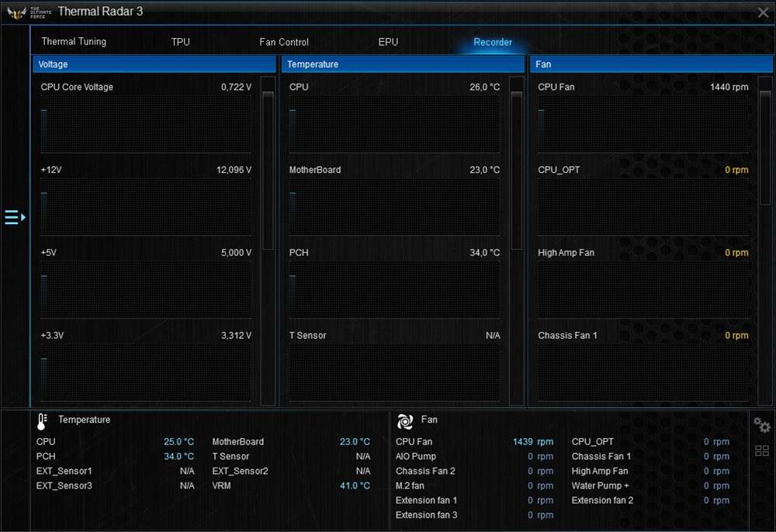Click the "Thermal Radar 3" window title
This screenshot has height=532, width=776.
point(100,12)
